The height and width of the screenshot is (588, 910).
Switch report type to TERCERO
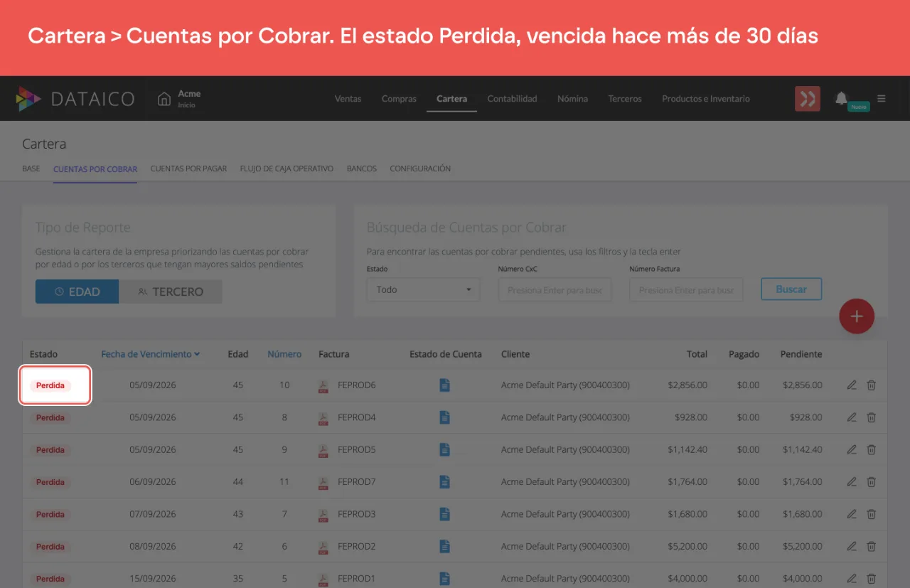171,292
